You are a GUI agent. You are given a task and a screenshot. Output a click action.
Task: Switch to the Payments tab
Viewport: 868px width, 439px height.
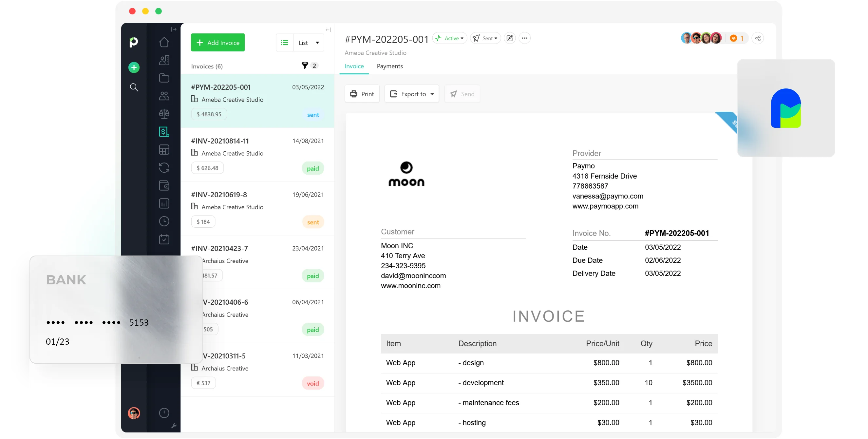click(x=389, y=67)
